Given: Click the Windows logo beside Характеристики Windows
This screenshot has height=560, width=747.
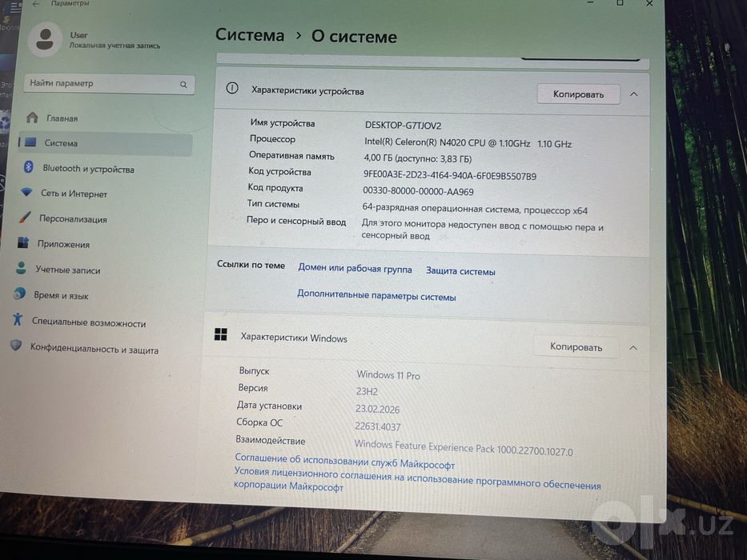Looking at the screenshot, I should pos(220,334).
